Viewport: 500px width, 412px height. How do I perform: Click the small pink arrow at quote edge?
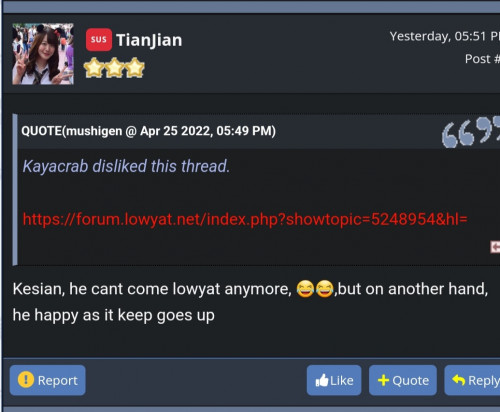tap(495, 247)
